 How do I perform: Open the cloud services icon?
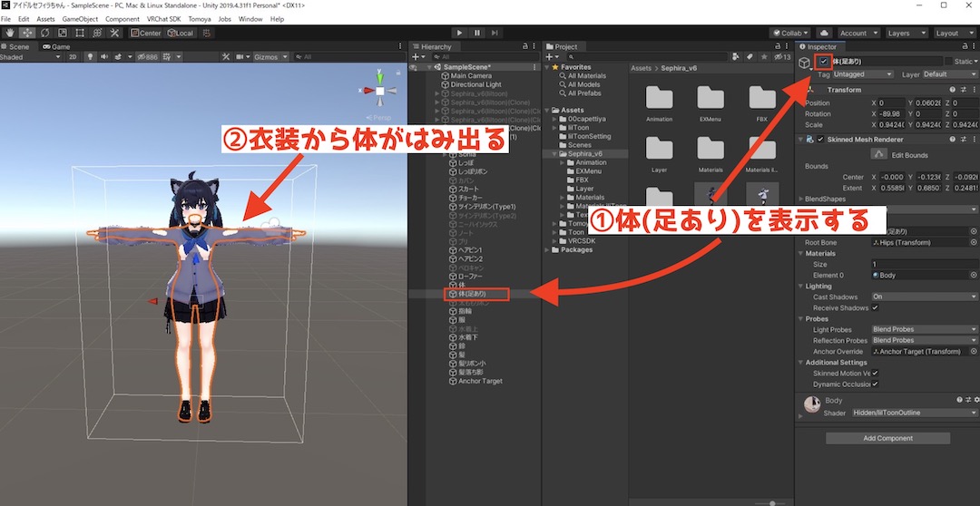tap(824, 34)
